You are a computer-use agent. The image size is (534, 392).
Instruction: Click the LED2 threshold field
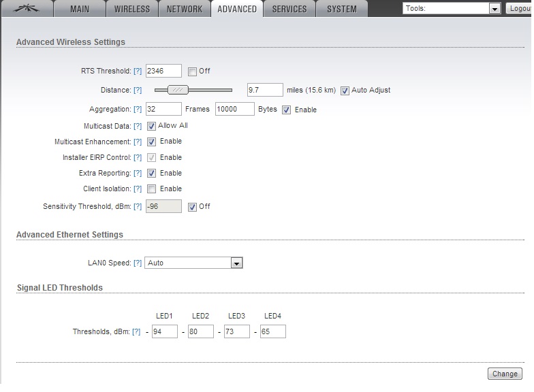pos(201,331)
